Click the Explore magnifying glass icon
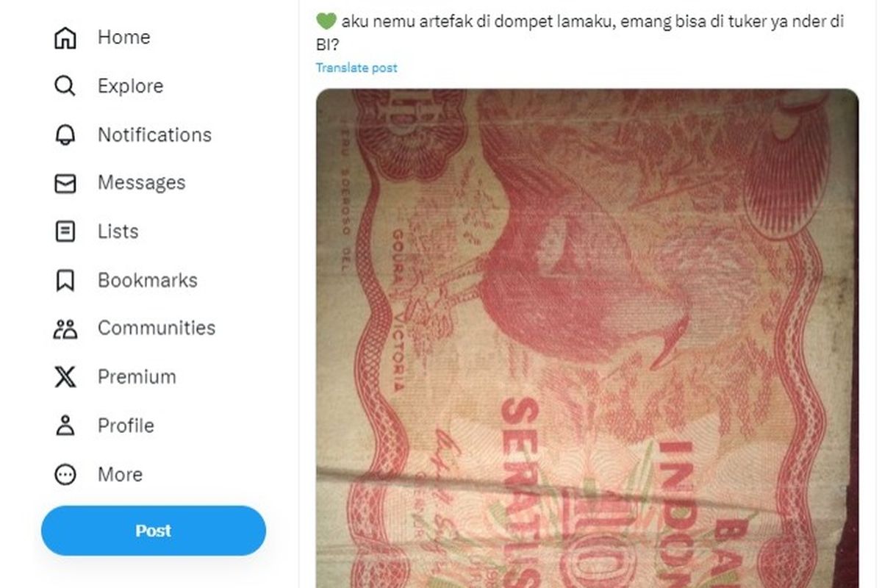This screenshot has width=882, height=588. tap(65, 86)
